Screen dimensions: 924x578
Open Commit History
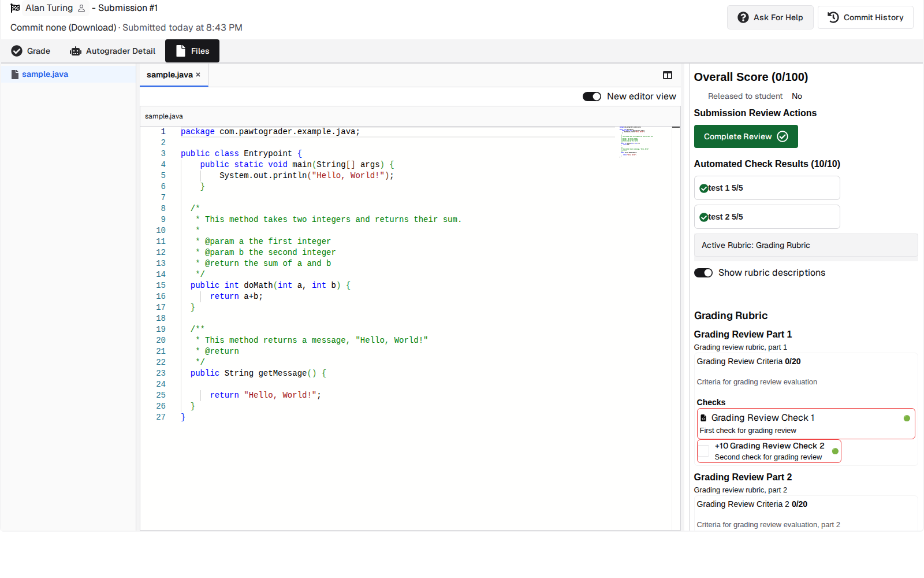[x=865, y=17]
